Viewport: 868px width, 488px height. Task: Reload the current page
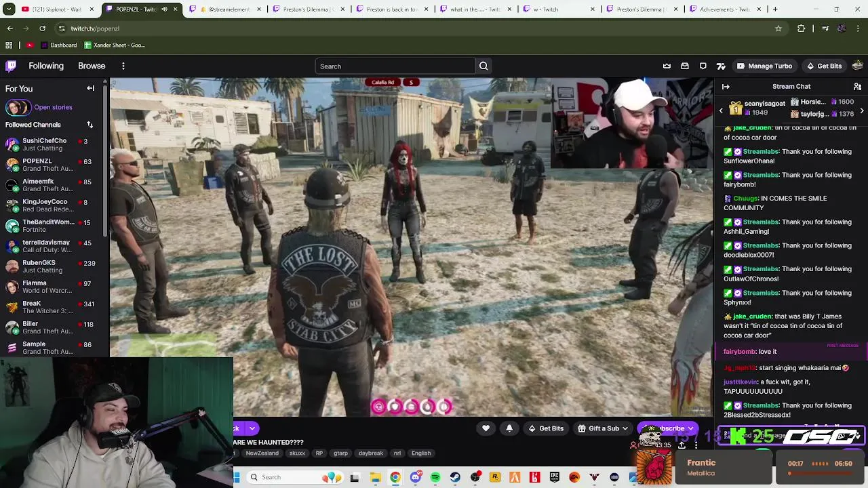42,28
